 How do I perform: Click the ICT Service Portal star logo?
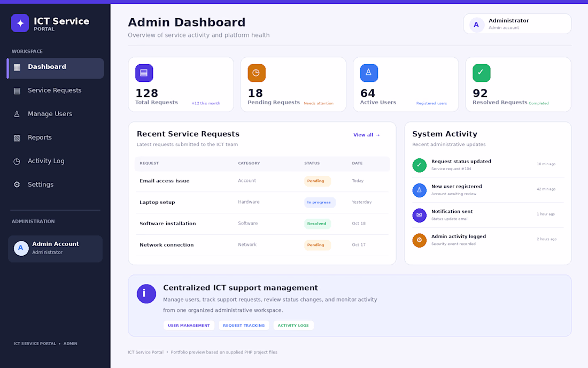point(20,23)
